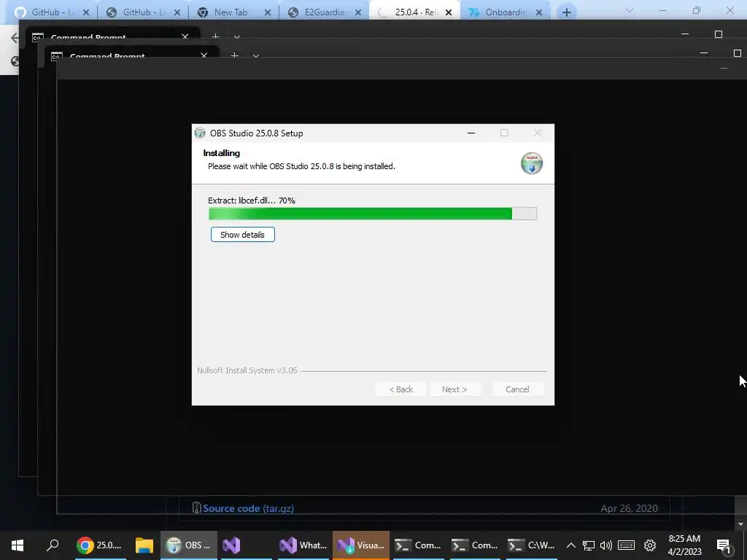The width and height of the screenshot is (747, 560).
Task: Cancel the OBS Studio installation
Action: [x=517, y=389]
